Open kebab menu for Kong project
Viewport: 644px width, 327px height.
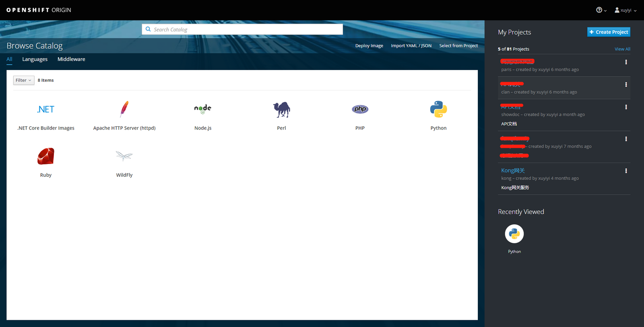click(x=626, y=171)
